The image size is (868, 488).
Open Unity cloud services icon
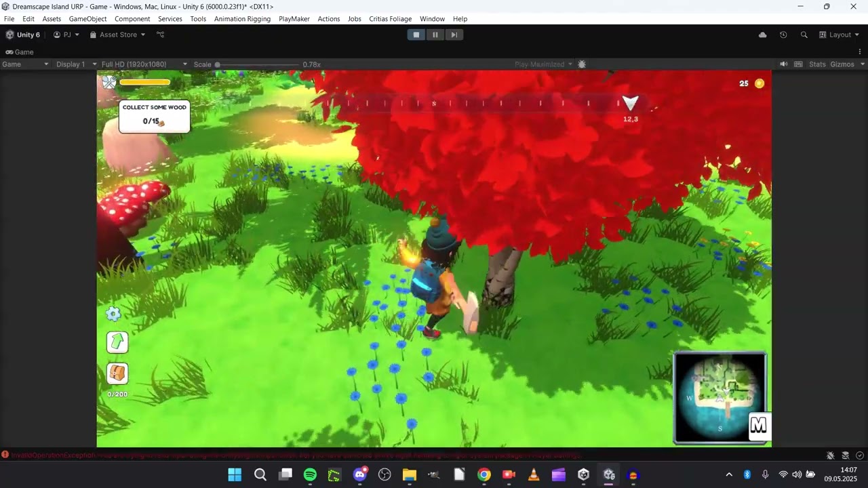click(x=763, y=35)
